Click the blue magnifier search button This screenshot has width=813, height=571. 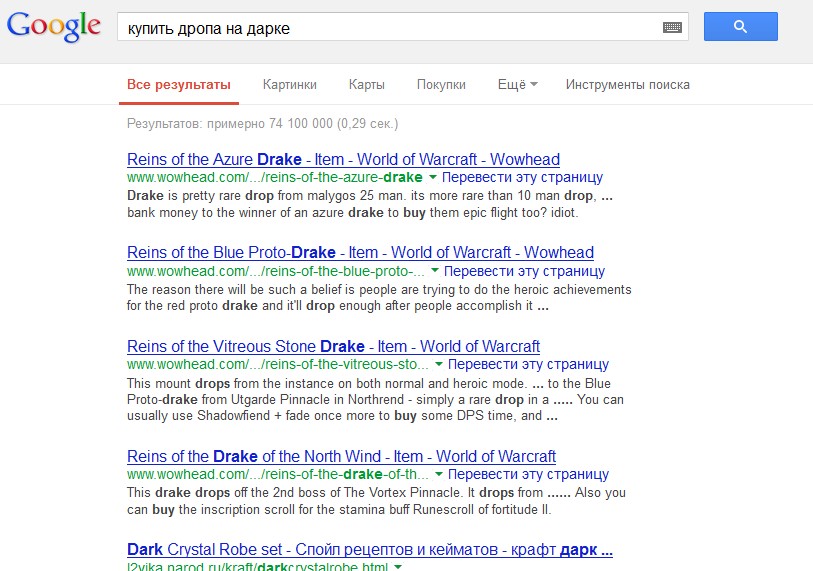pos(740,26)
